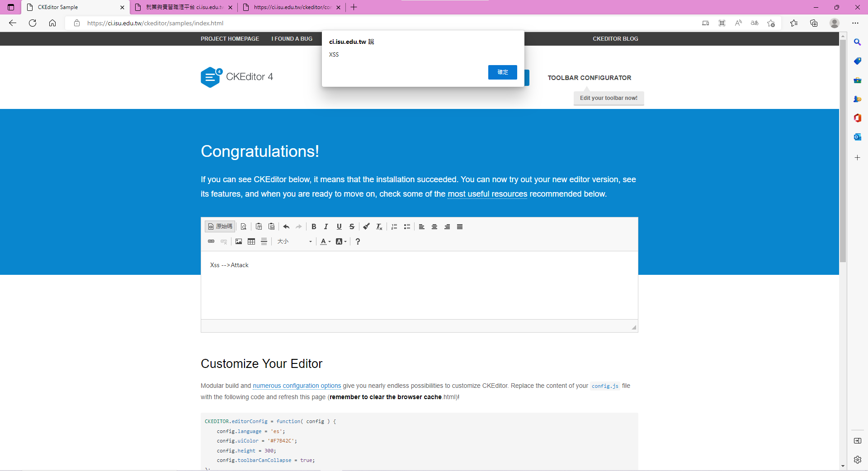868x471 pixels.
Task: Click the 'most useful resources' link
Action: point(487,194)
